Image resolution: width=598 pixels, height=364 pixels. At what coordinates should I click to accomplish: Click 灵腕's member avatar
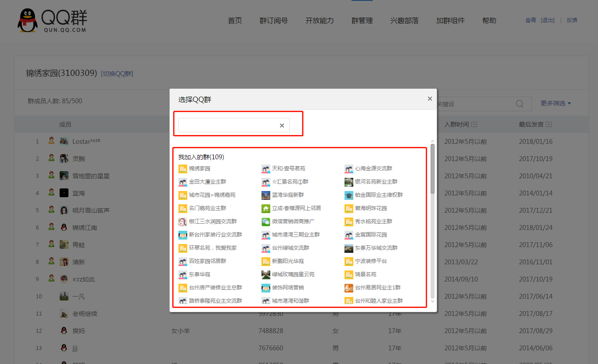pos(64,158)
